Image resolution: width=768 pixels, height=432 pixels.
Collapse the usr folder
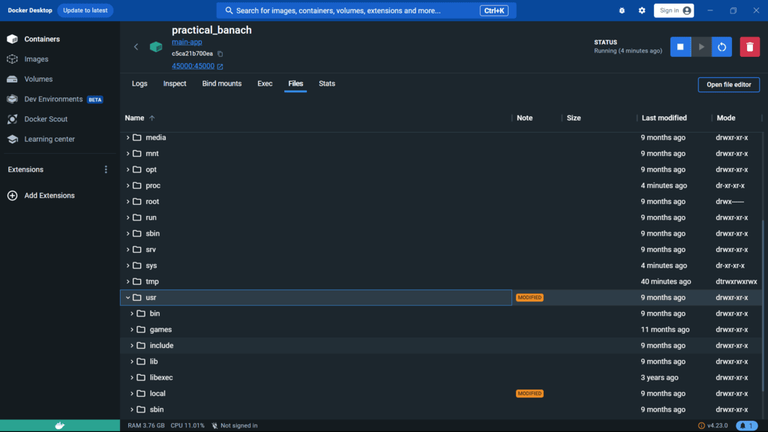tap(128, 297)
